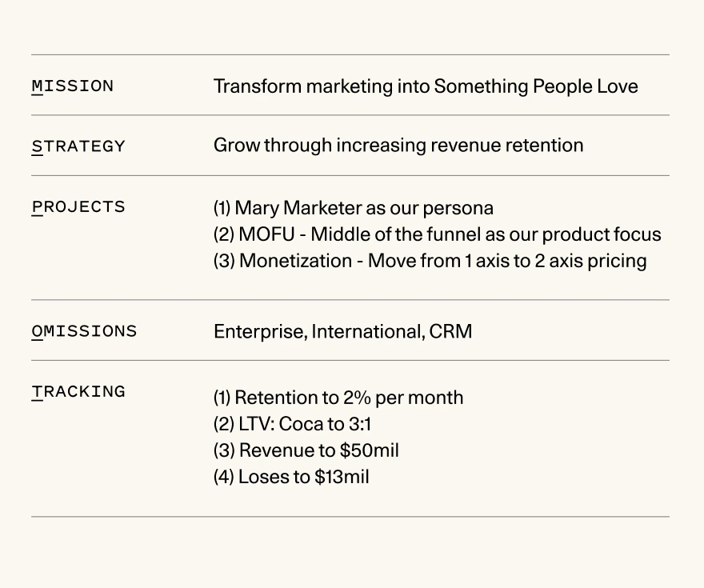Click the word 'CRM' in omissions row

click(x=450, y=332)
